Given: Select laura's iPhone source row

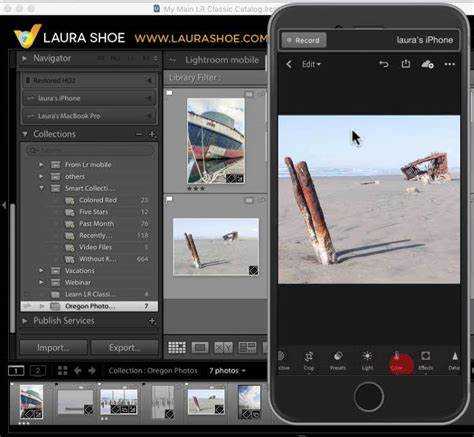Looking at the screenshot, I should pyautogui.click(x=89, y=98).
